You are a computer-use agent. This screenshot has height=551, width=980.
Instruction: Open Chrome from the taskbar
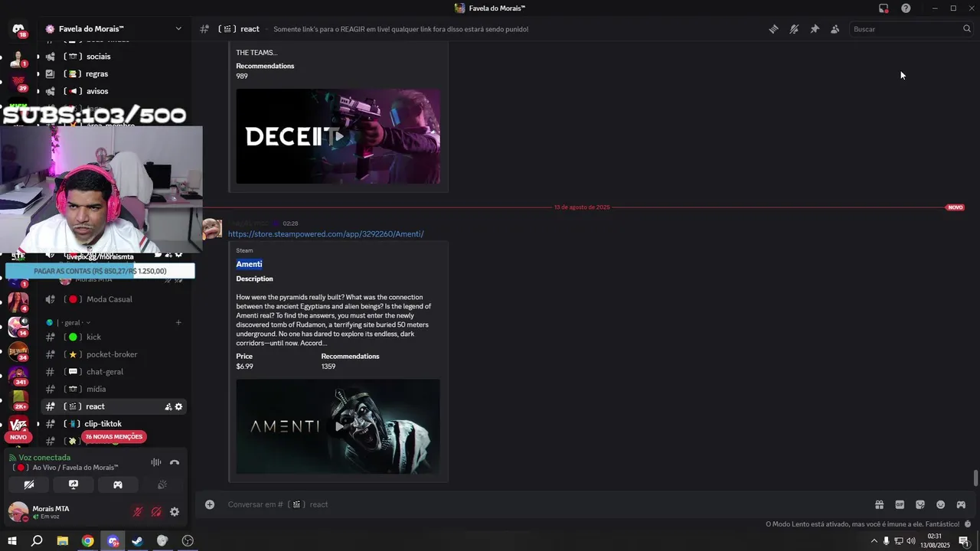coord(88,541)
